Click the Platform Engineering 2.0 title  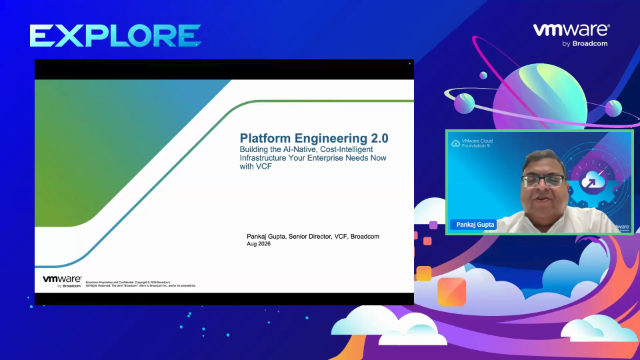tap(314, 138)
